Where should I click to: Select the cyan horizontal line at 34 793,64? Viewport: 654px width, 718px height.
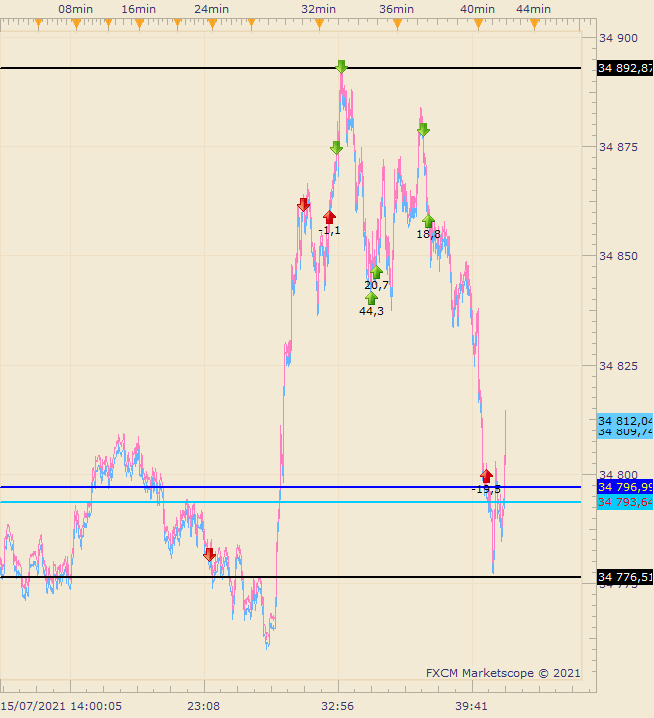tap(290, 502)
